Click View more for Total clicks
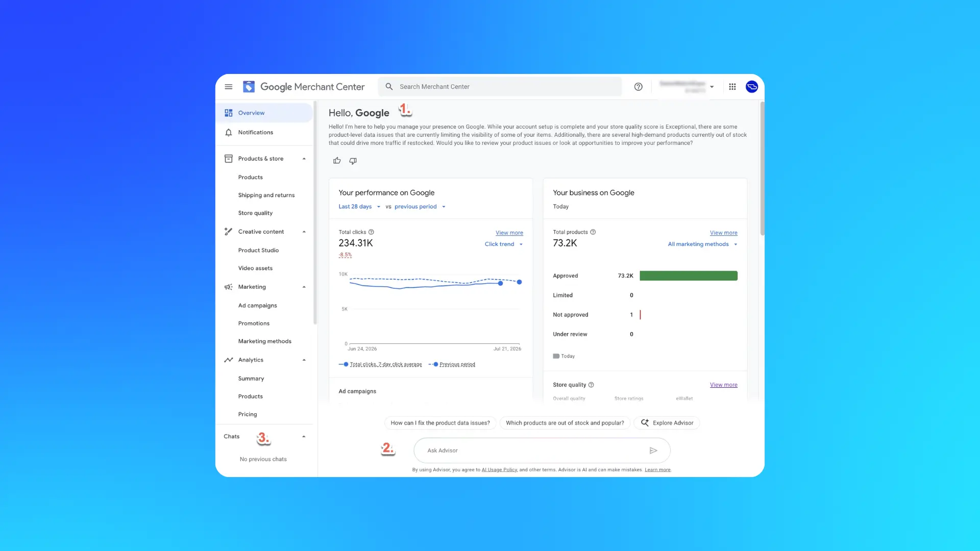The height and width of the screenshot is (551, 980). pos(509,233)
